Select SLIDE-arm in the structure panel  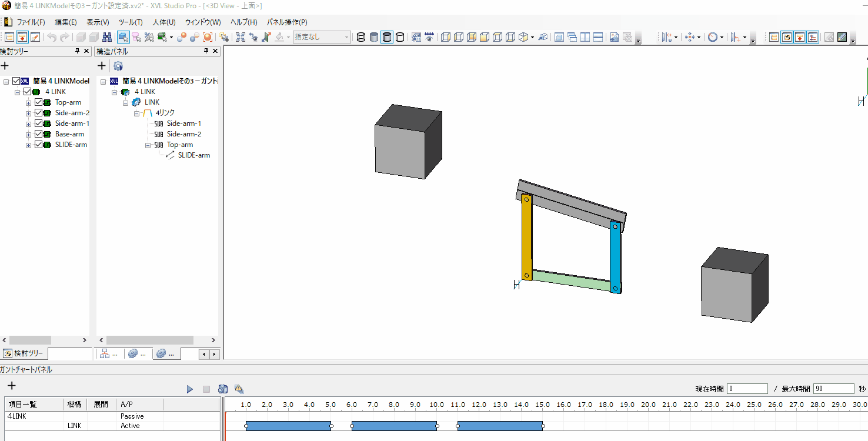[193, 155]
